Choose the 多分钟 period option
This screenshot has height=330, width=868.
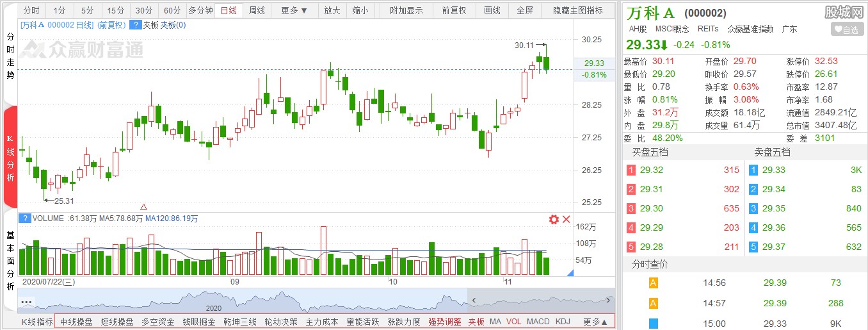(200, 10)
